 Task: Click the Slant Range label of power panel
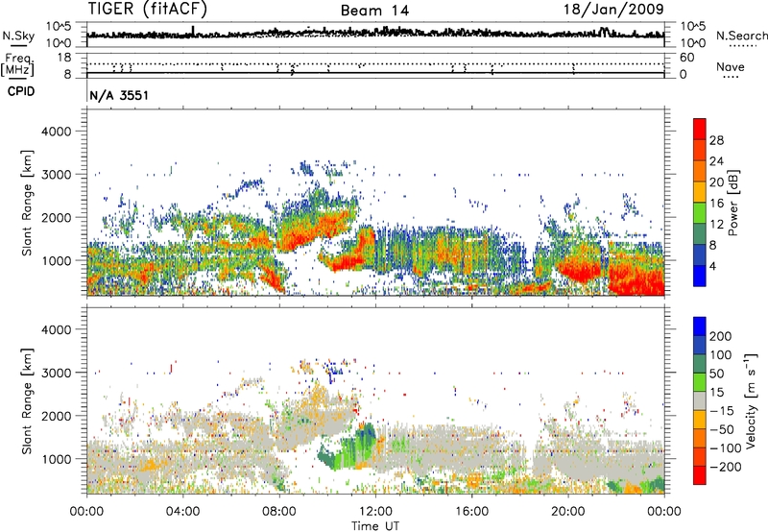tap(27, 203)
